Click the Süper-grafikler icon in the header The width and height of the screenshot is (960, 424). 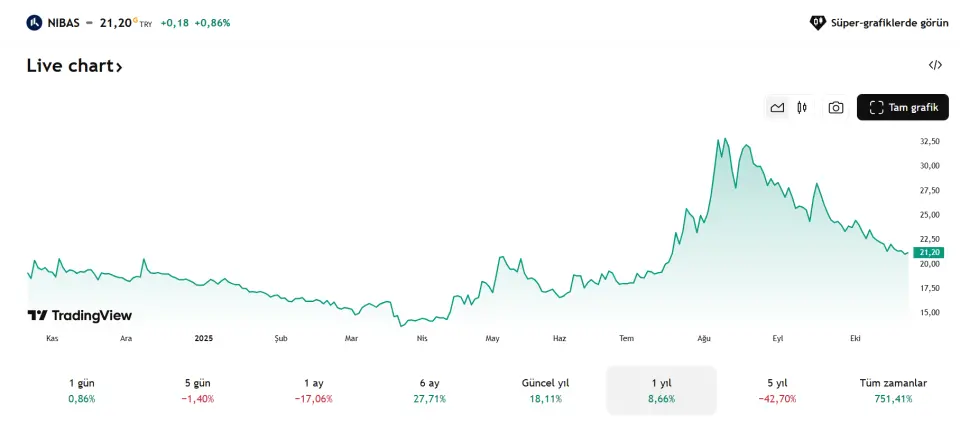[x=817, y=22]
